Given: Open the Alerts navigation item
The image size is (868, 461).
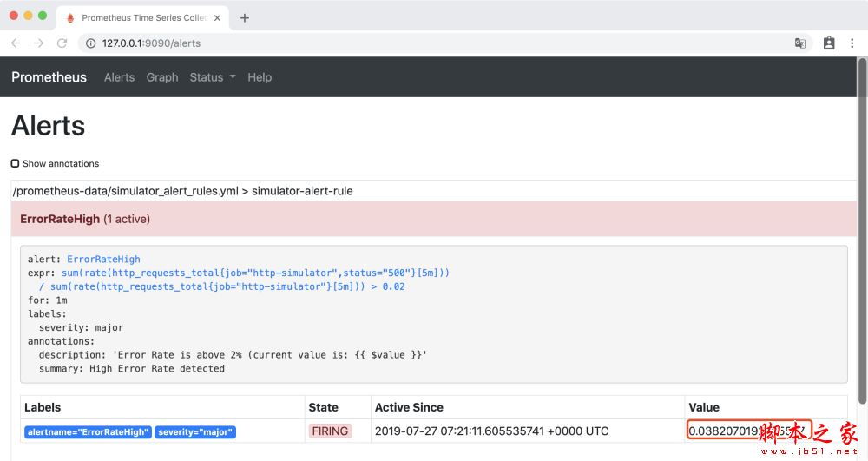Looking at the screenshot, I should point(119,77).
